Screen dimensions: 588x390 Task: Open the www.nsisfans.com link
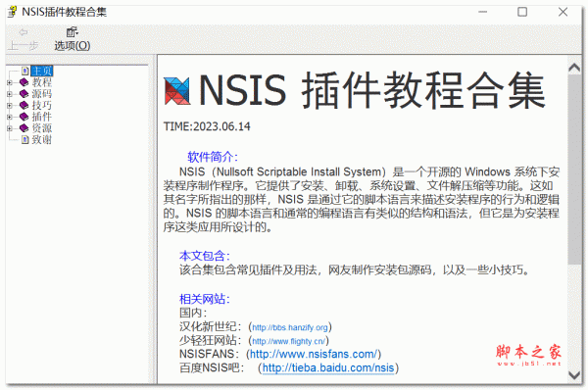point(314,354)
